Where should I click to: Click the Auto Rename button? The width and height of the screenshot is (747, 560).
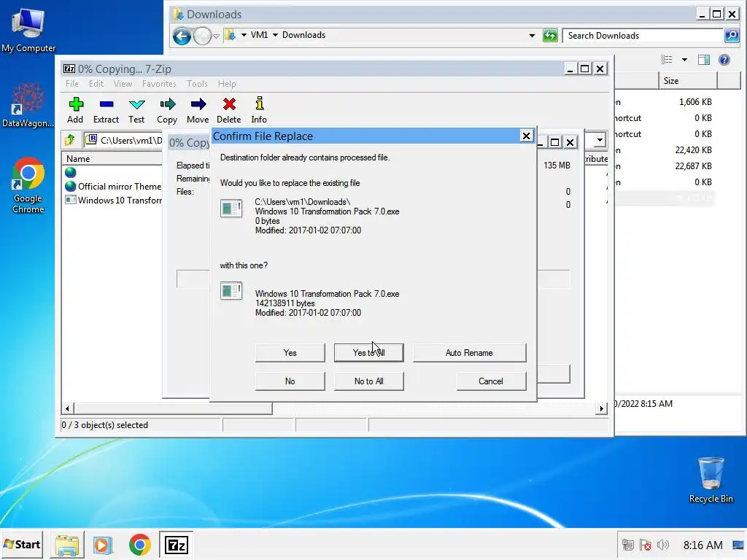click(x=469, y=353)
